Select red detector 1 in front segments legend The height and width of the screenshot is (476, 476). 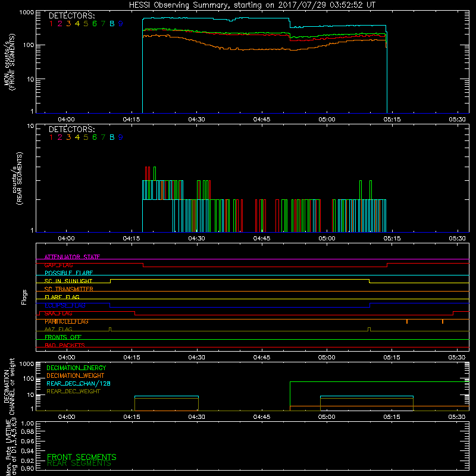[x=51, y=24]
